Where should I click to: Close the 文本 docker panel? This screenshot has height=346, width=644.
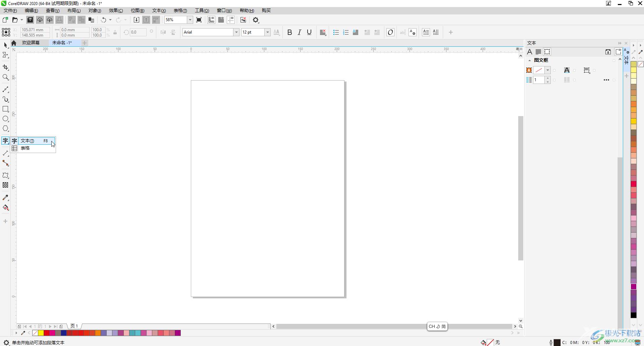626,43
